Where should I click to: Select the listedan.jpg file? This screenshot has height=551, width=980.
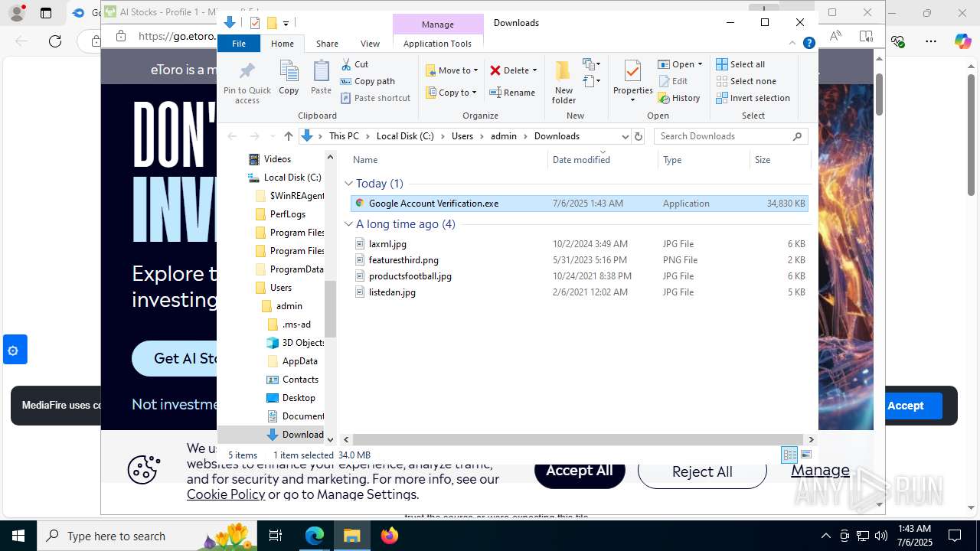392,292
